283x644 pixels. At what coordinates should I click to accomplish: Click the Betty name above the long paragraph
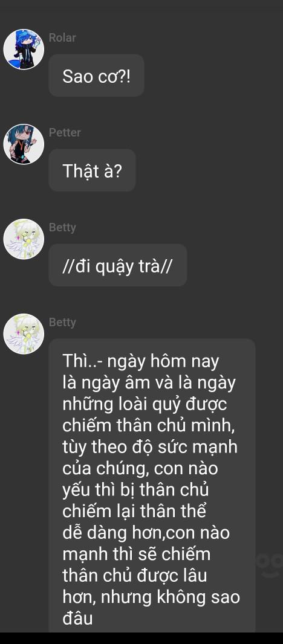pyautogui.click(x=62, y=323)
